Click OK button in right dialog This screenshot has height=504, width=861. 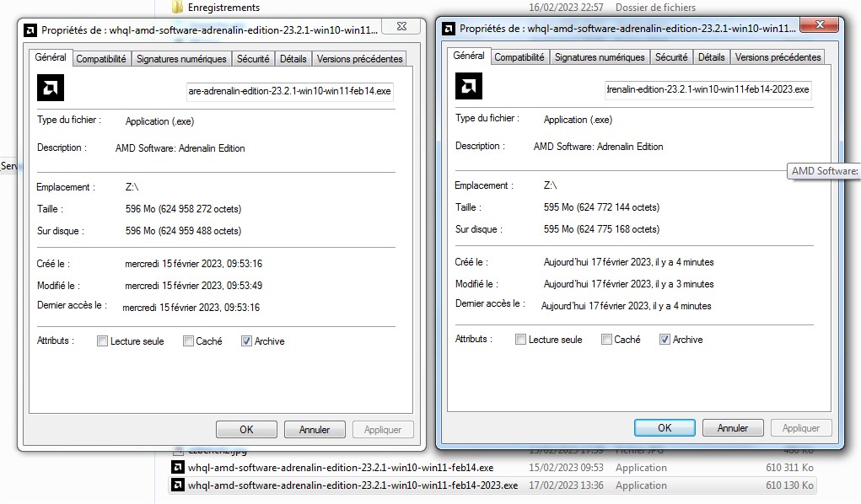[x=665, y=427]
